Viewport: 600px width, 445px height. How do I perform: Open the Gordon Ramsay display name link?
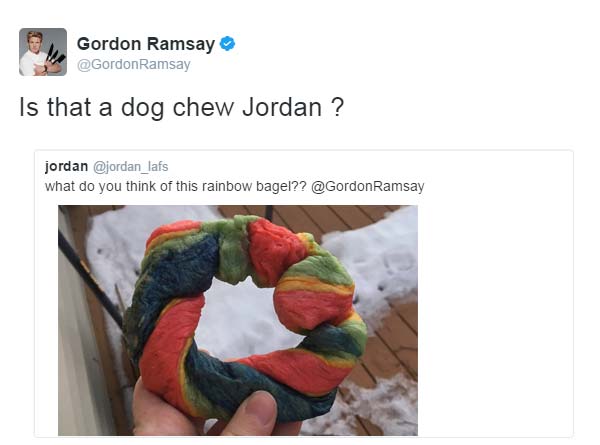146,44
